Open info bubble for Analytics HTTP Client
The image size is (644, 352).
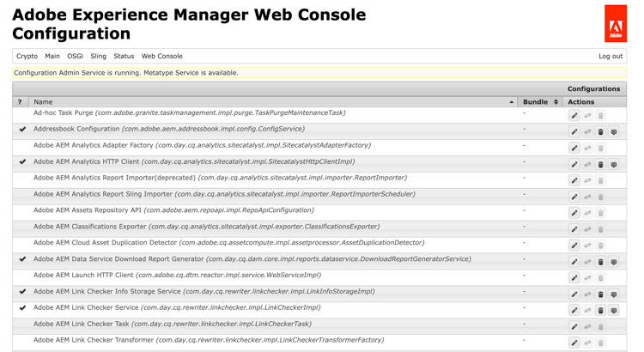614,164
